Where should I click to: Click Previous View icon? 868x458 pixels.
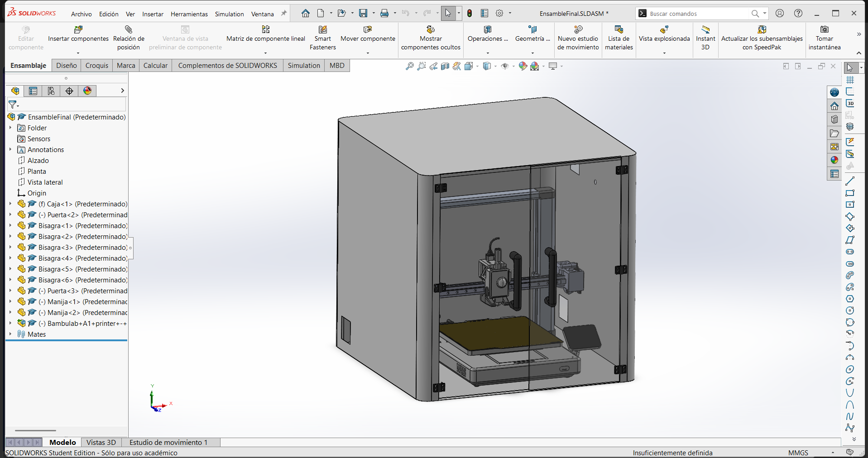pos(433,66)
